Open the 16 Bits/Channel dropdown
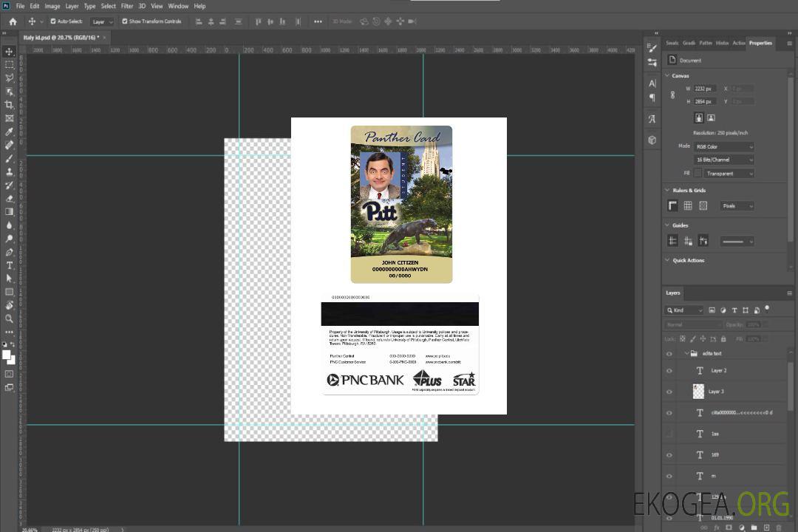Viewport: 798px width, 532px height. click(723, 160)
